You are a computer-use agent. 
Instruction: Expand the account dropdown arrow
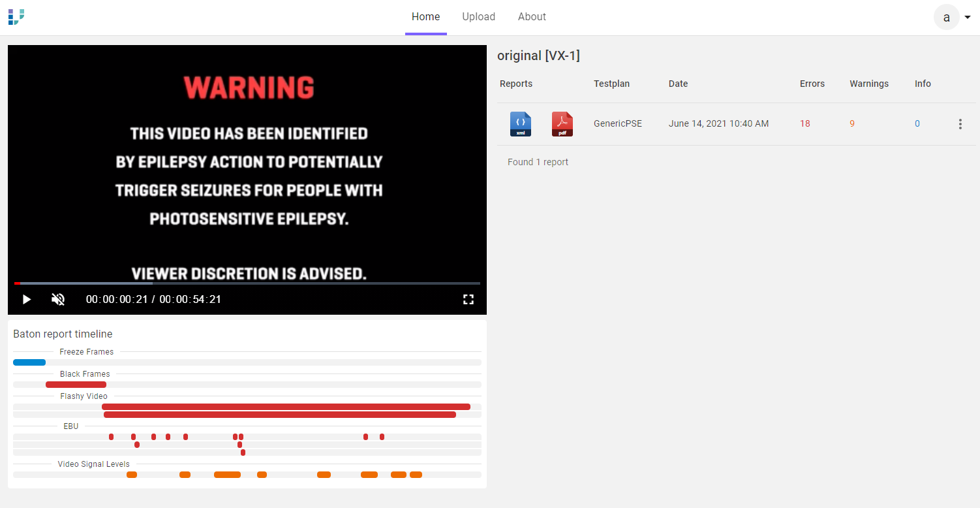click(x=967, y=18)
